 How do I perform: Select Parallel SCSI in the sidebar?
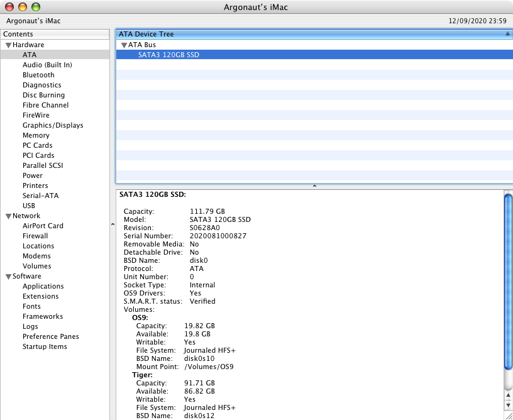[43, 165]
